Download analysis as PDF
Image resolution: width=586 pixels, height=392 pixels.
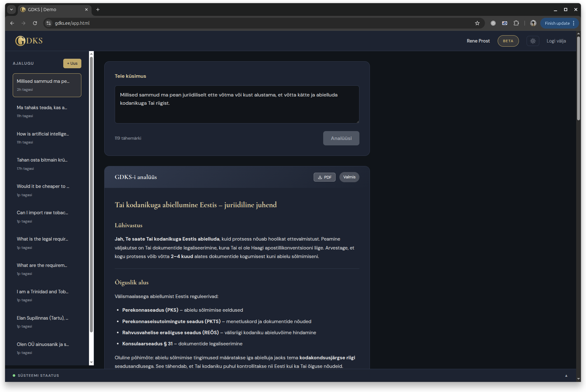click(x=324, y=177)
